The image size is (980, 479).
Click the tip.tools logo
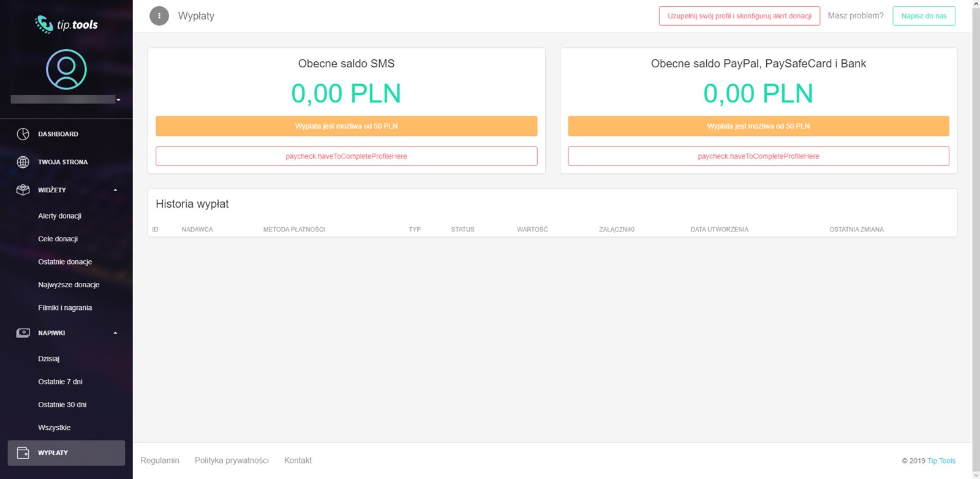[x=66, y=25]
